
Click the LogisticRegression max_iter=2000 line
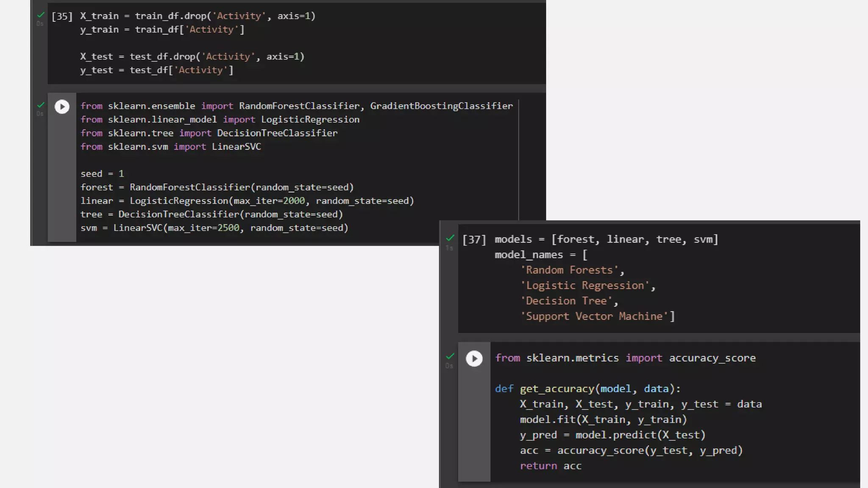tap(247, 201)
